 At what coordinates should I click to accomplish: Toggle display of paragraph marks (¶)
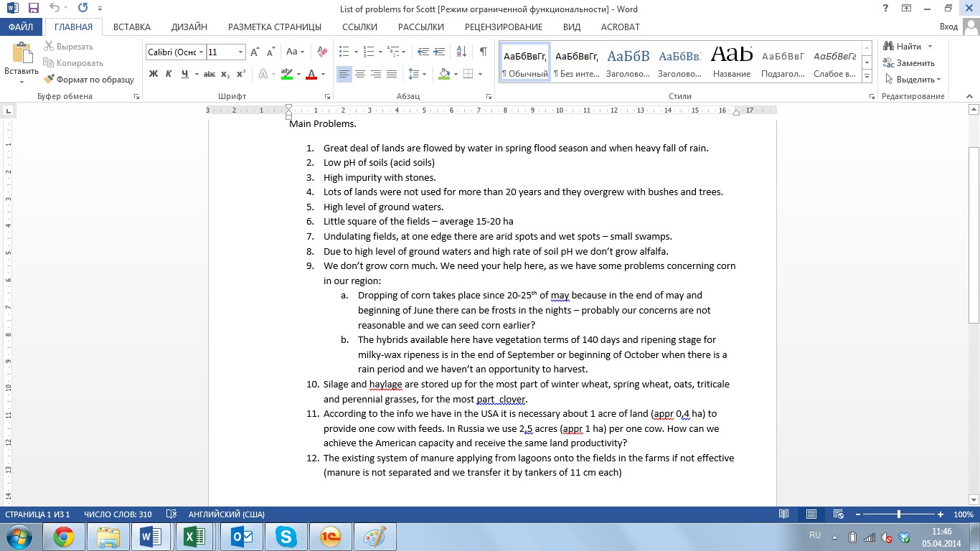484,52
